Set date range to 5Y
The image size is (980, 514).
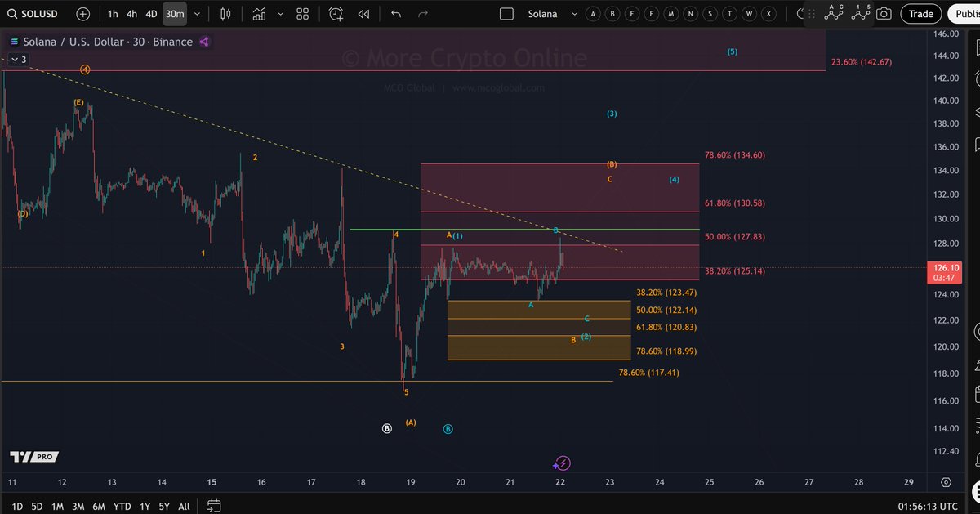pos(164,507)
